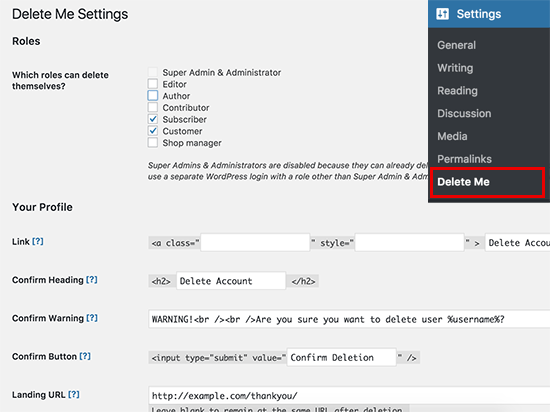Uncheck the Subscriber role checkbox
550x412 pixels.
tap(153, 119)
